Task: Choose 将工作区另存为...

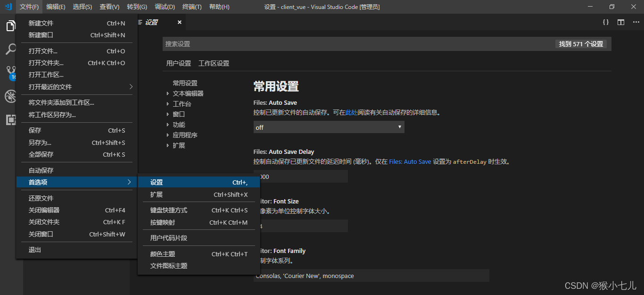Action: (x=77, y=115)
